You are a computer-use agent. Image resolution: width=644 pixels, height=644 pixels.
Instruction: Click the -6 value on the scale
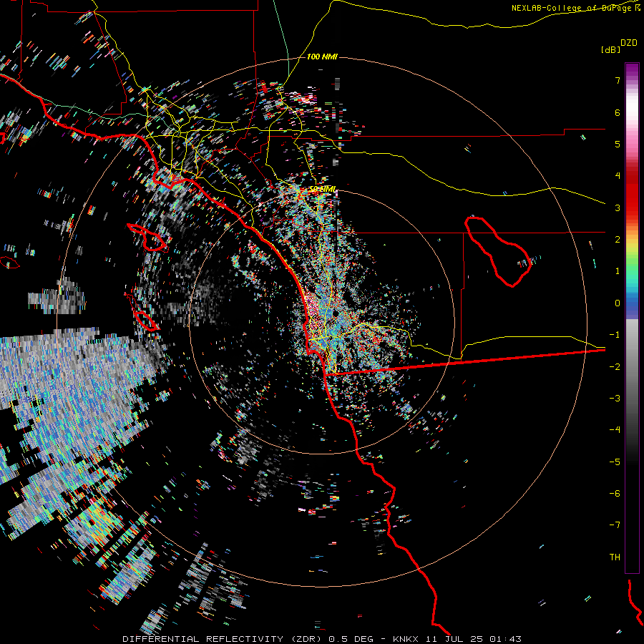(x=615, y=494)
